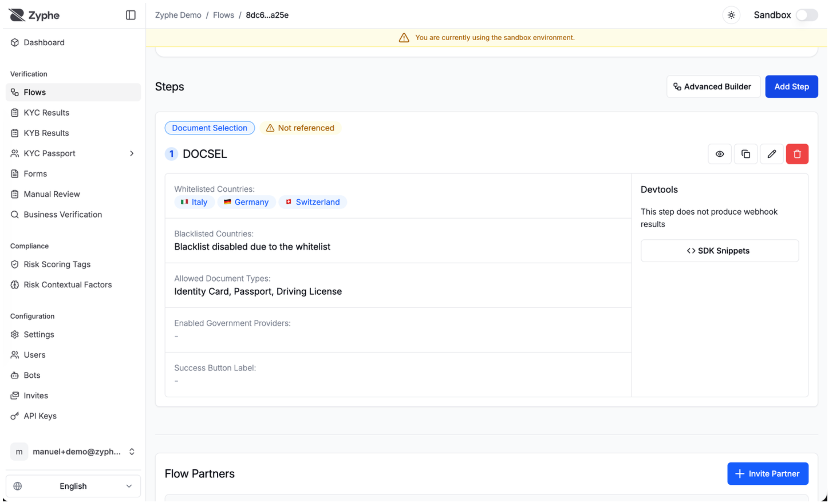Screen dimensions: 830x504
Task: Go to Flows breadcrumb link
Action: coord(223,15)
